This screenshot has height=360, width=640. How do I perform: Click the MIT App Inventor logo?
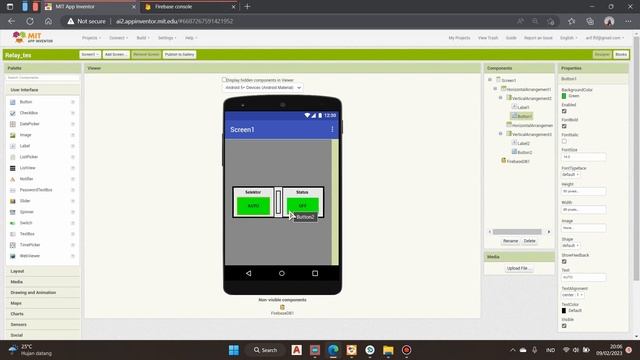[33, 38]
